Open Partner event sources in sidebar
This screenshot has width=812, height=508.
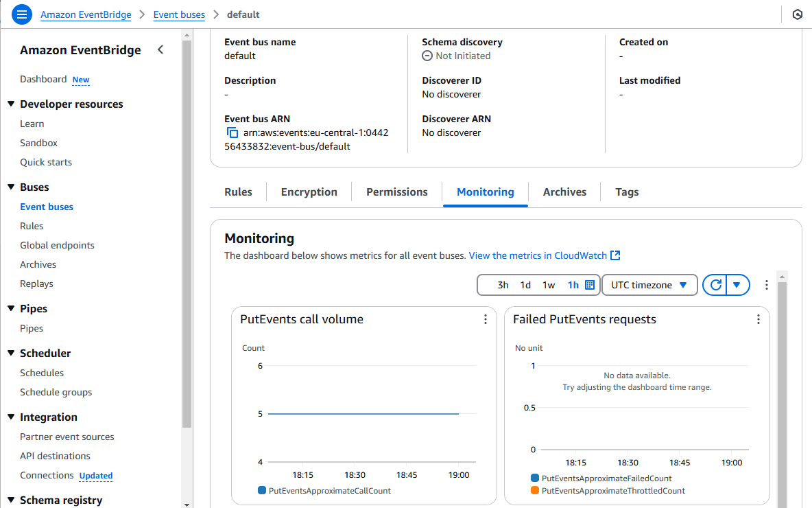click(67, 437)
